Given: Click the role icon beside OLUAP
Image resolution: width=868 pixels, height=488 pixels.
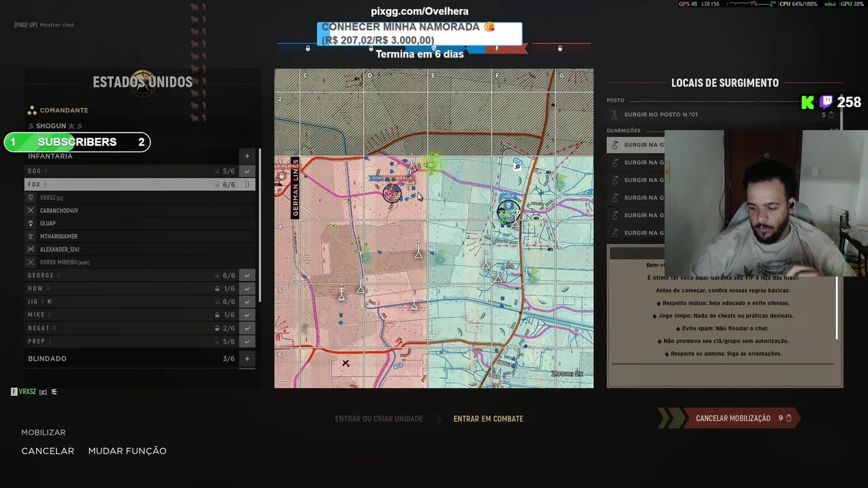Looking at the screenshot, I should coord(31,224).
